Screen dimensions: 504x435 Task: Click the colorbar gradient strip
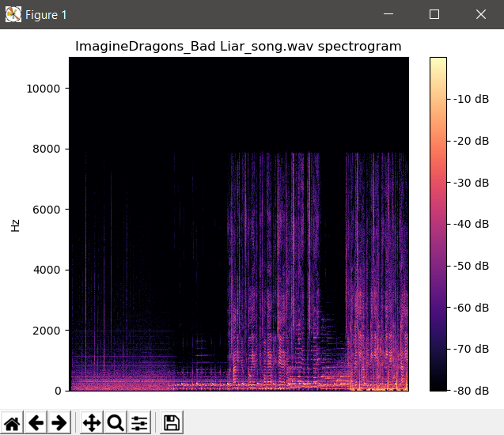point(438,225)
